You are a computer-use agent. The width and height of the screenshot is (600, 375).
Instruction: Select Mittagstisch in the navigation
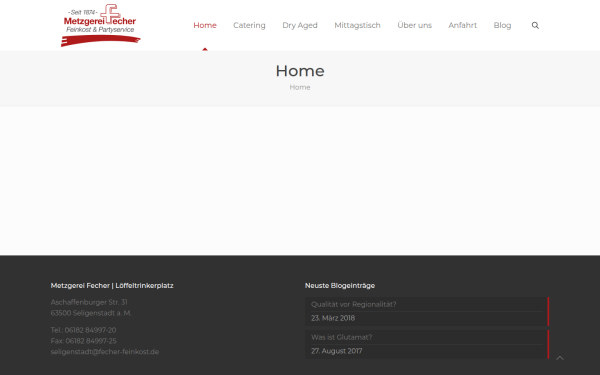coord(357,25)
